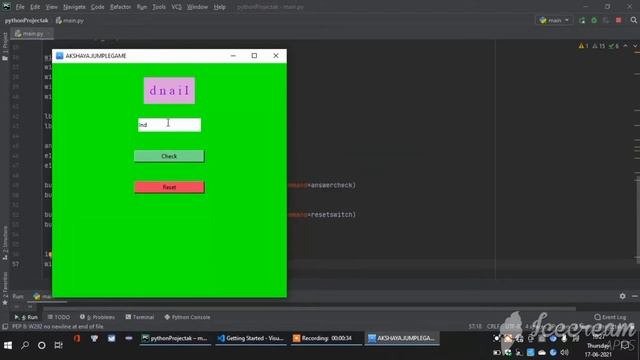640x360 pixels.
Task: Switch to Recording 00:00:34 taskbar button
Action: pyautogui.click(x=326, y=338)
